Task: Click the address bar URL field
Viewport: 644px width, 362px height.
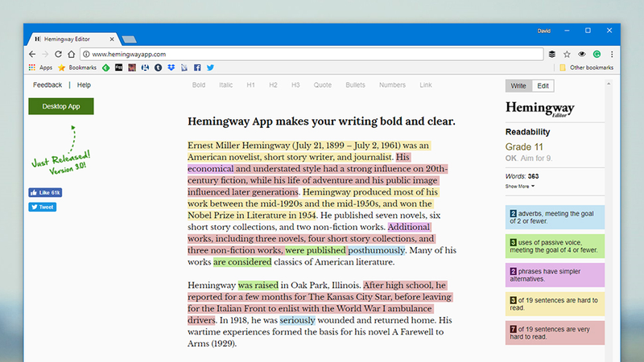Action: pyautogui.click(x=312, y=54)
